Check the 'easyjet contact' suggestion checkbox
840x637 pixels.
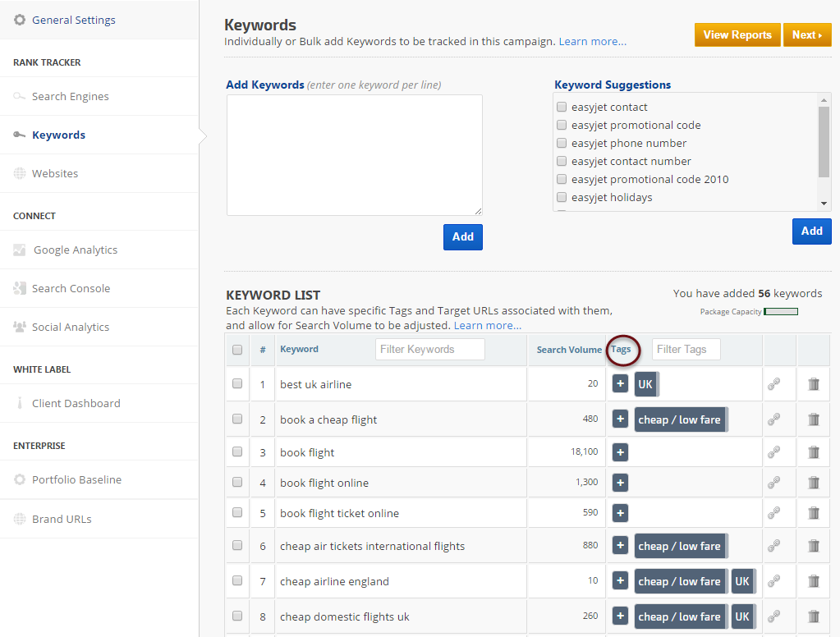tap(562, 107)
